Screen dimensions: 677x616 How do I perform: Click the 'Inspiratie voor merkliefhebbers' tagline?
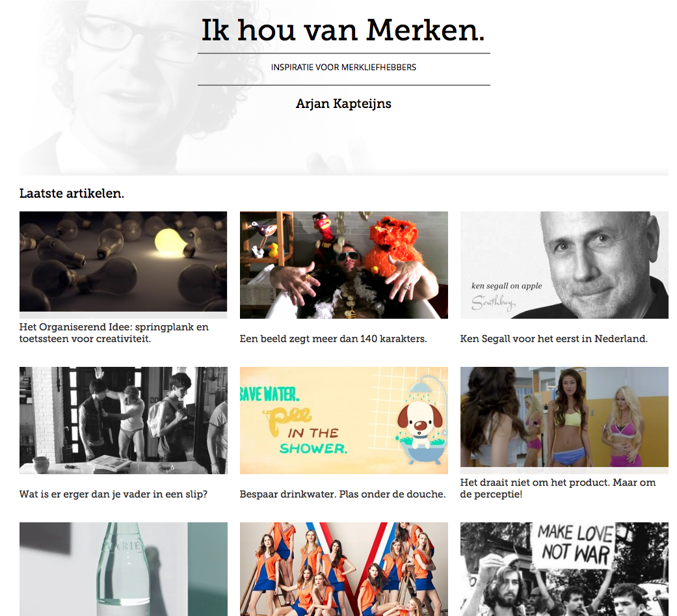coord(343,68)
